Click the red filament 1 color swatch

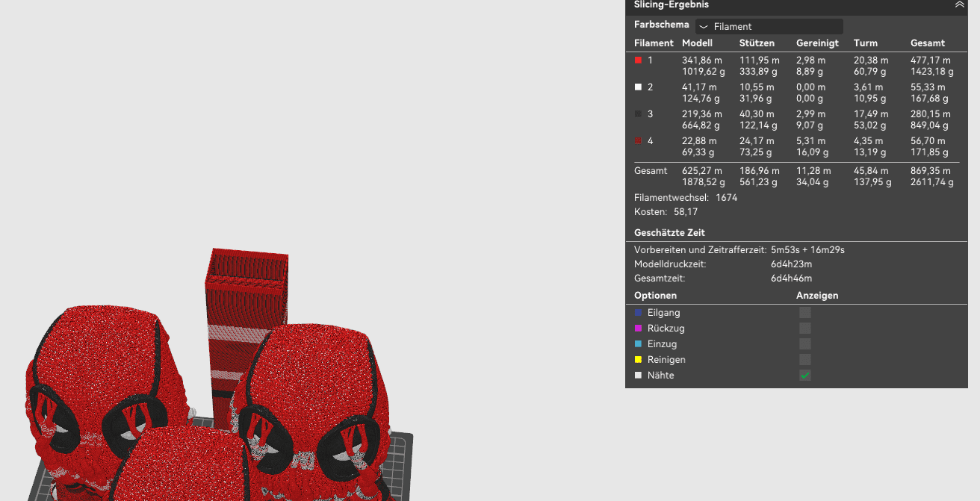tap(638, 60)
